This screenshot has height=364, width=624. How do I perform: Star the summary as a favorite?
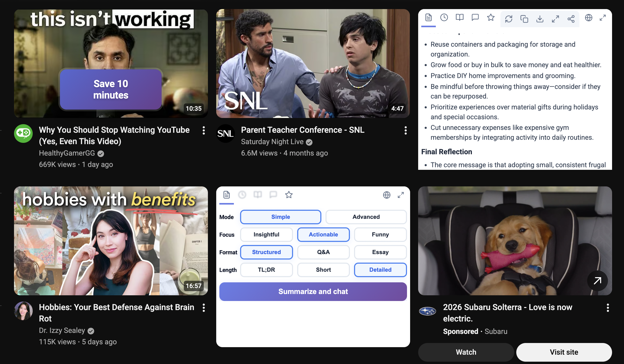[x=491, y=18]
